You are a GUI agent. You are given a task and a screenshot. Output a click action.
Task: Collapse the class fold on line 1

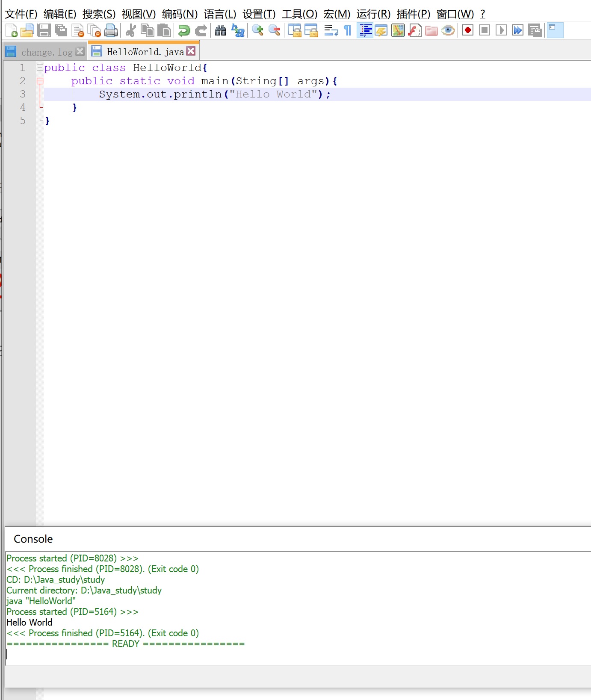[40, 68]
